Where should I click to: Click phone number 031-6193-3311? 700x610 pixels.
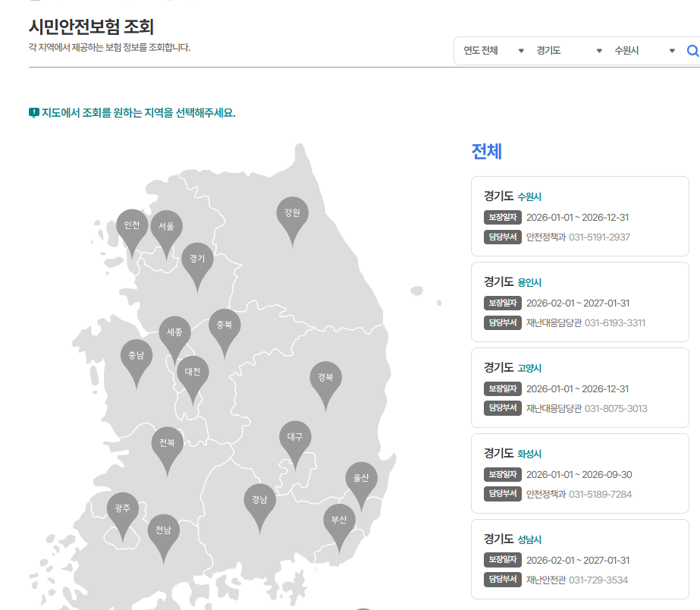click(615, 323)
